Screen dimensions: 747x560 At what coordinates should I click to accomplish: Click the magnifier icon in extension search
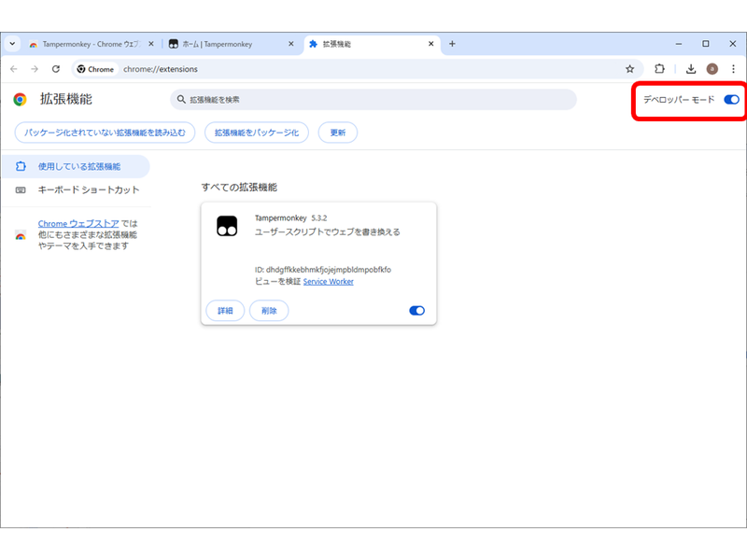point(181,100)
